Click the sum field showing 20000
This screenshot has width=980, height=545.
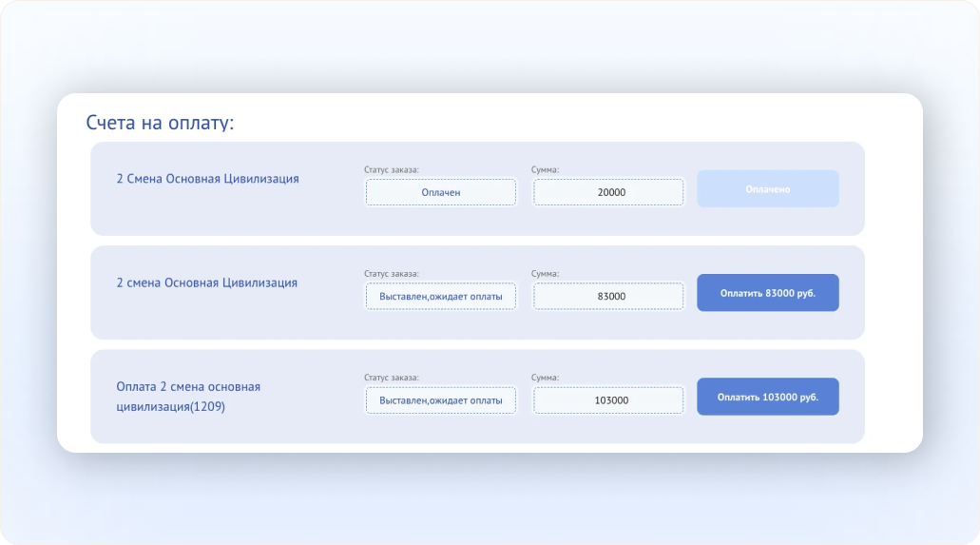tap(608, 192)
